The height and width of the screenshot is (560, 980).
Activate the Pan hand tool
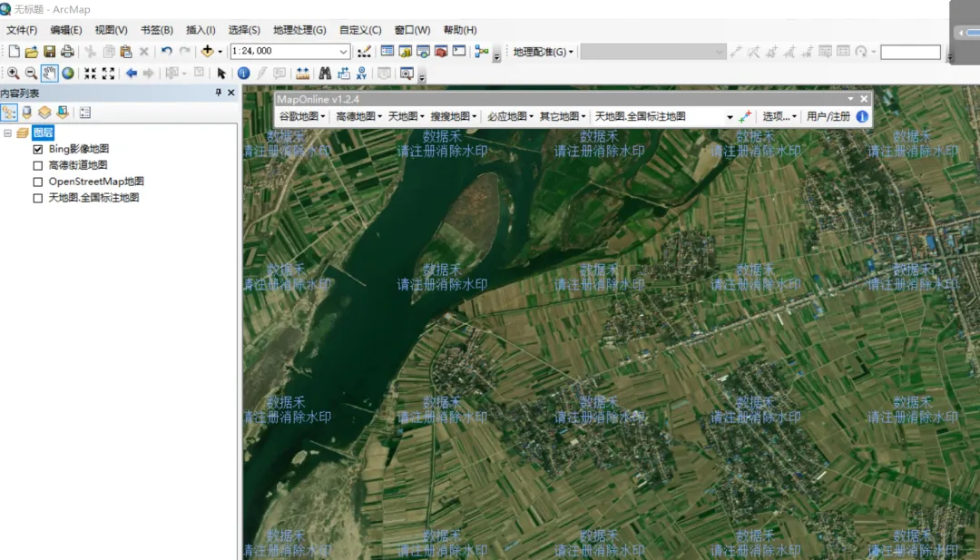coord(49,74)
